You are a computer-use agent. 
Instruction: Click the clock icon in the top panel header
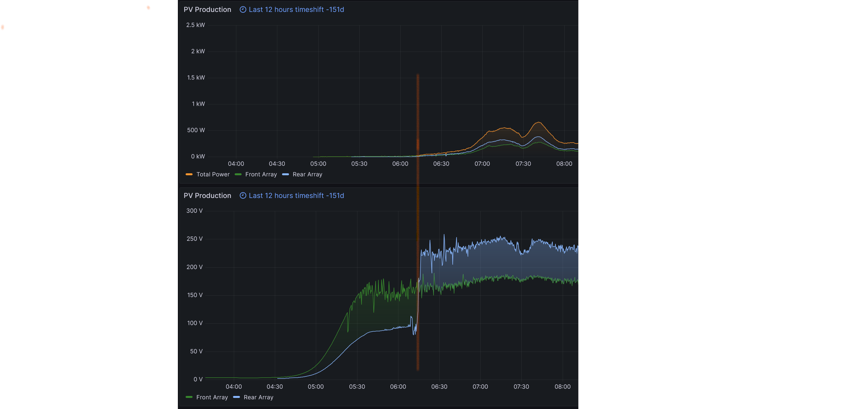(243, 9)
